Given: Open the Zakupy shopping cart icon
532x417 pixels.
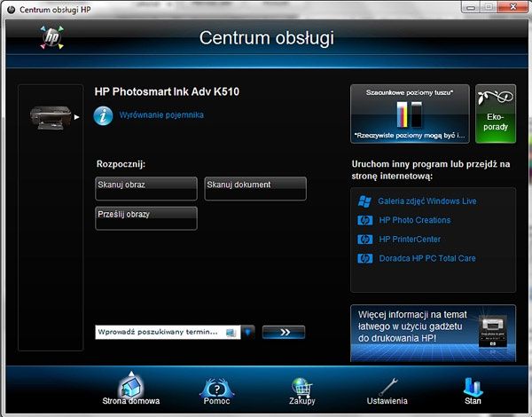Looking at the screenshot, I should click(301, 388).
